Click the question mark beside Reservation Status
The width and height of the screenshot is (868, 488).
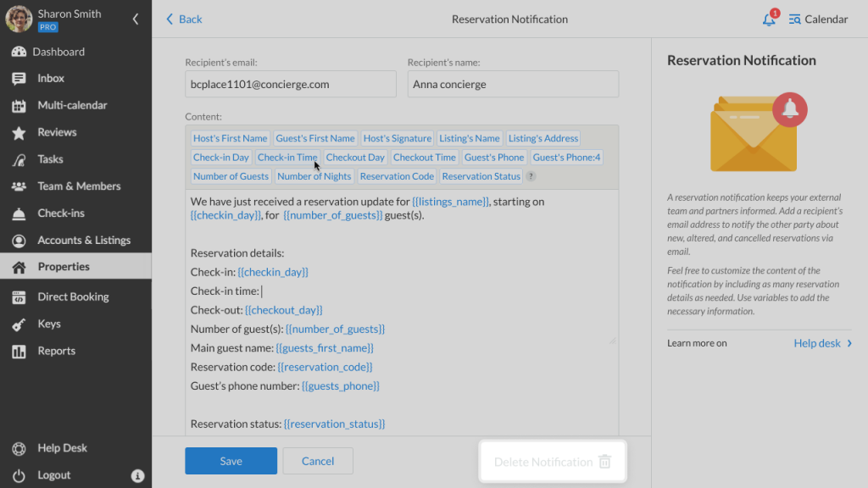(530, 176)
